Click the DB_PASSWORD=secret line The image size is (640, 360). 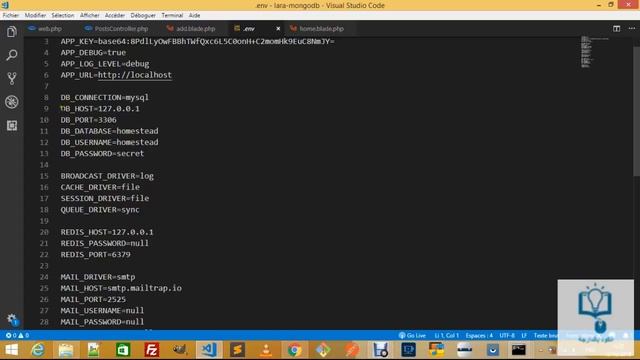coord(102,153)
